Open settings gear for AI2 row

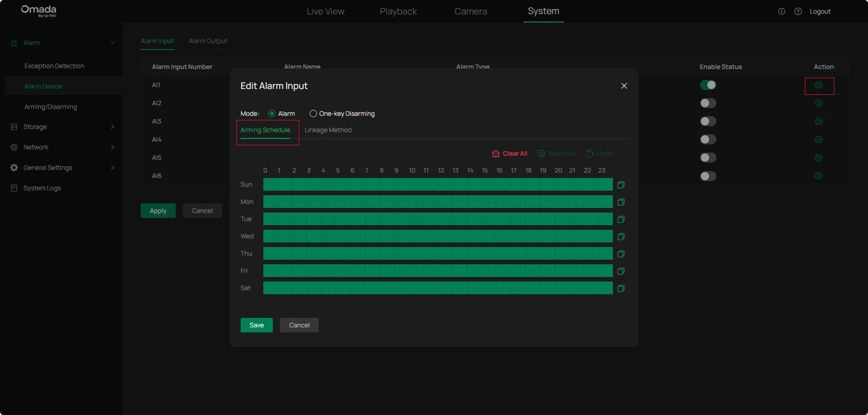pyautogui.click(x=818, y=103)
